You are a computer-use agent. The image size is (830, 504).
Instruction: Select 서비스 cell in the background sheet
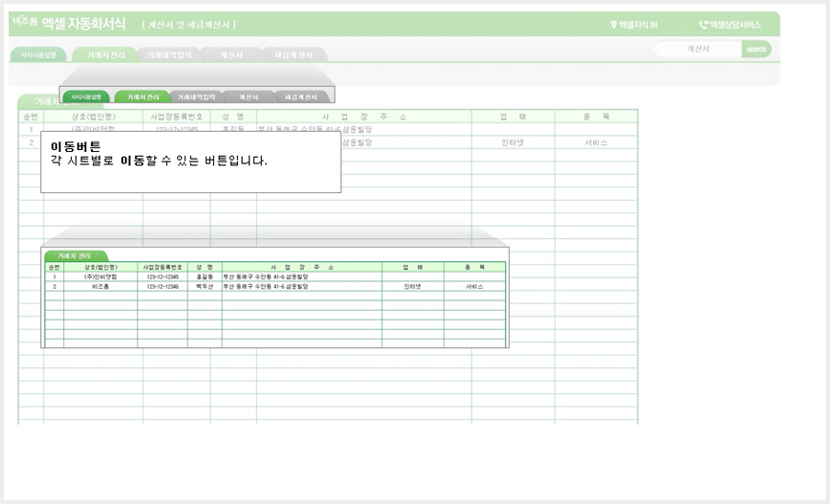pos(596,142)
